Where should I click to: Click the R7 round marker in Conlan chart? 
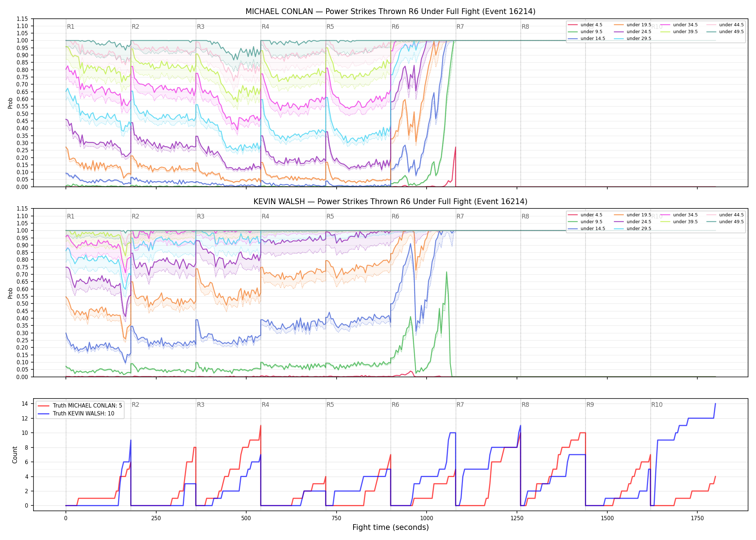pyautogui.click(x=460, y=27)
